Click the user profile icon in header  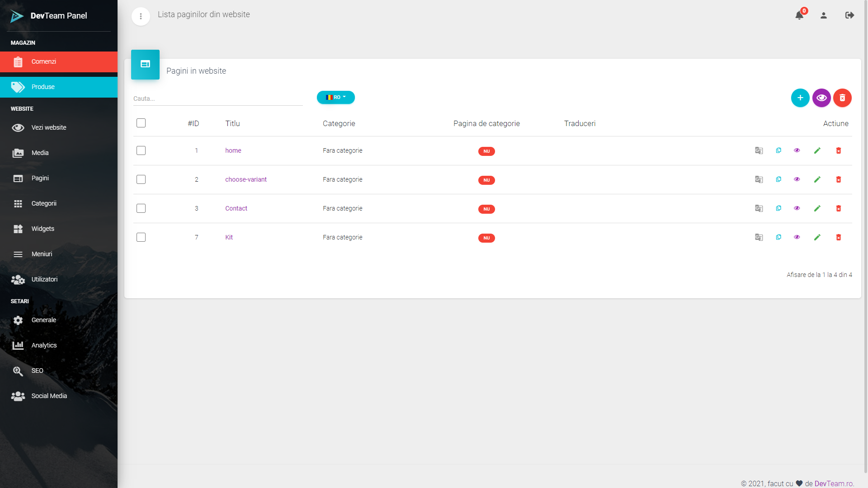pyautogui.click(x=824, y=15)
